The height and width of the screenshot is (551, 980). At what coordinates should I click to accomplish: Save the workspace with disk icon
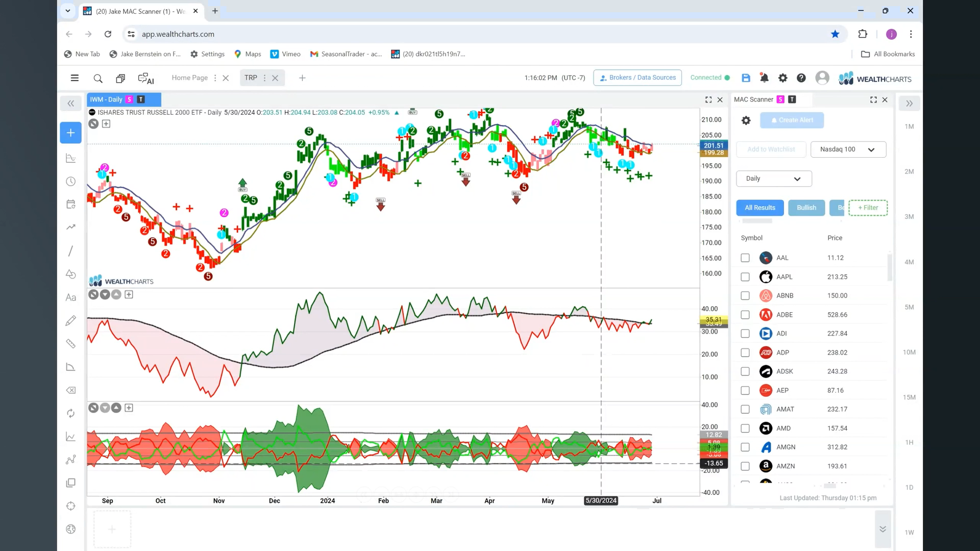746,78
